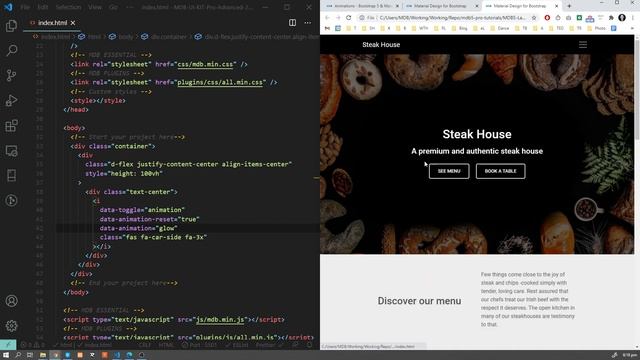This screenshot has height=360, width=640.
Task: Open the Remote Explorer activity bar icon
Action: point(11,151)
